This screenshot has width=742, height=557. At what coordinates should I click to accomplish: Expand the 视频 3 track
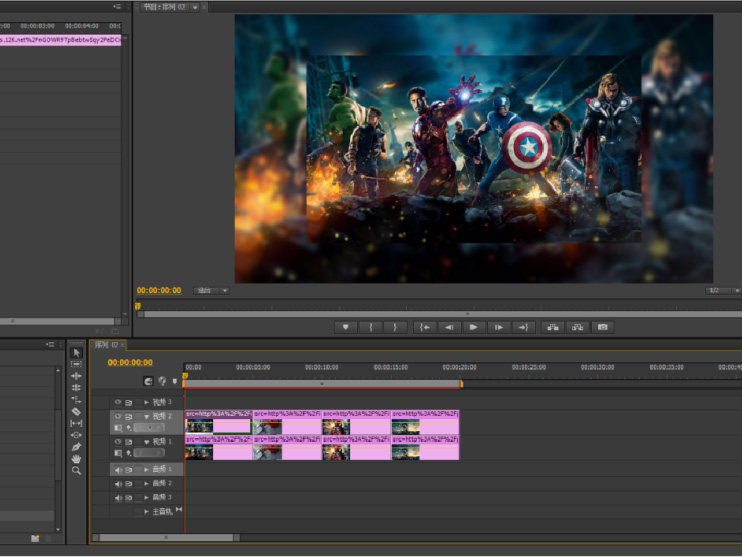pos(147,402)
